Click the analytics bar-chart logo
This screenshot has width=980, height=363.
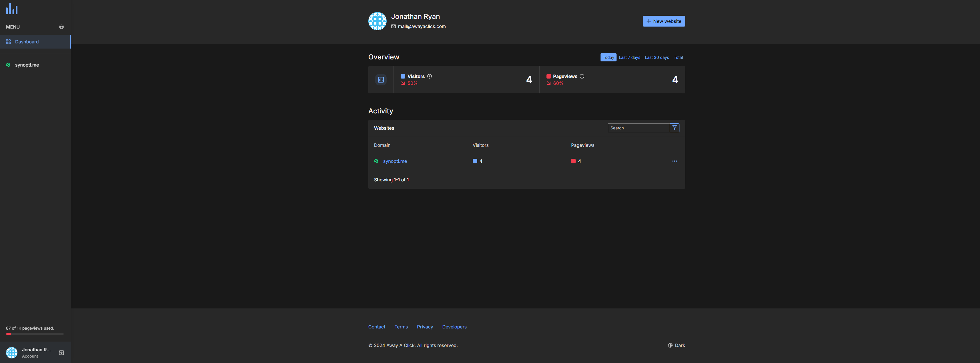12,9
